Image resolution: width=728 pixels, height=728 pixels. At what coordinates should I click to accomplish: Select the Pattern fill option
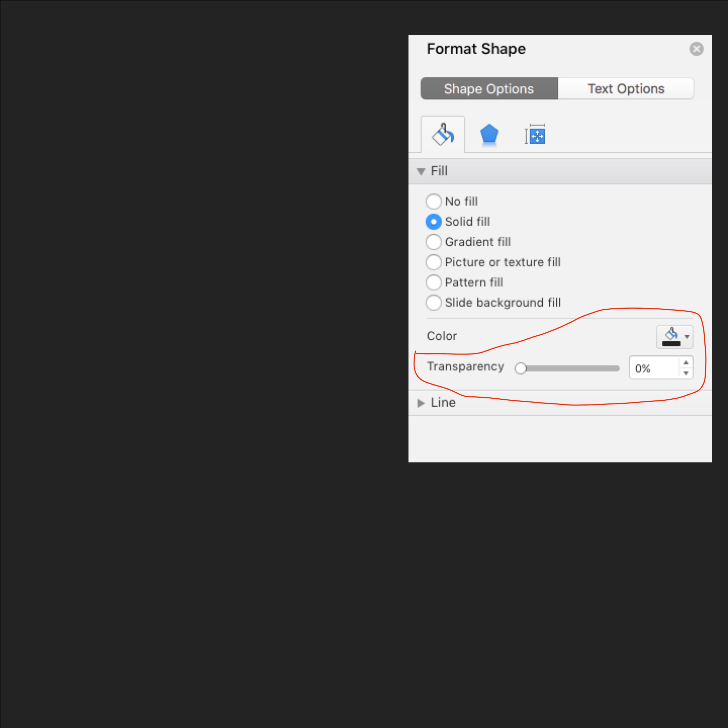point(433,282)
